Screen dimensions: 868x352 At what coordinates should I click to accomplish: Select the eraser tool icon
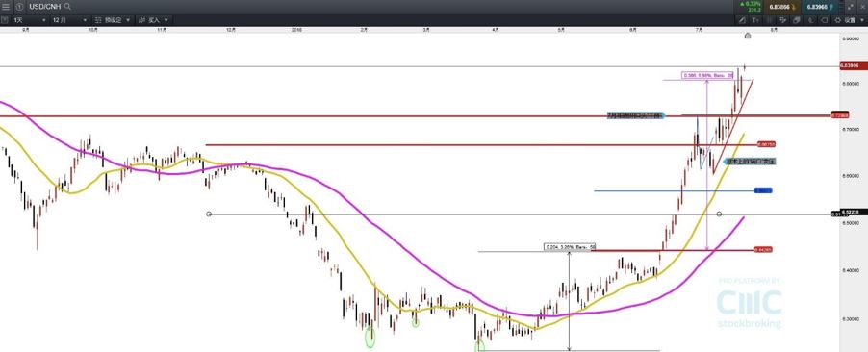797,20
